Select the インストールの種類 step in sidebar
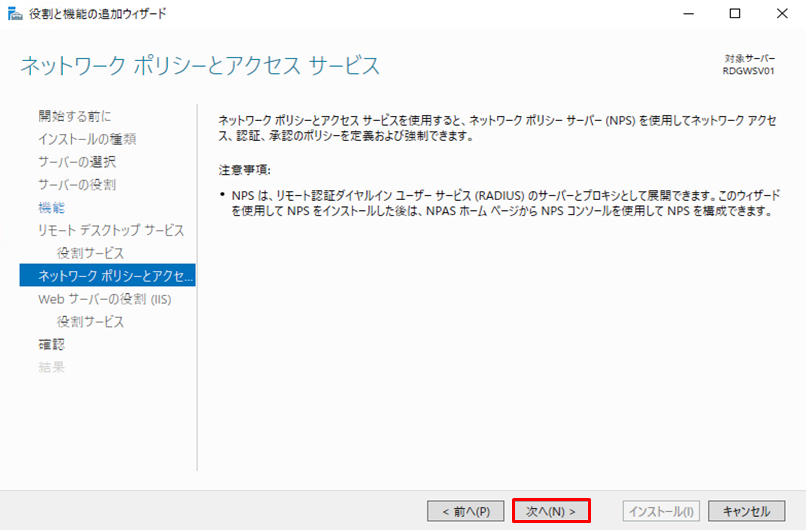The width and height of the screenshot is (806, 530). coord(87,139)
